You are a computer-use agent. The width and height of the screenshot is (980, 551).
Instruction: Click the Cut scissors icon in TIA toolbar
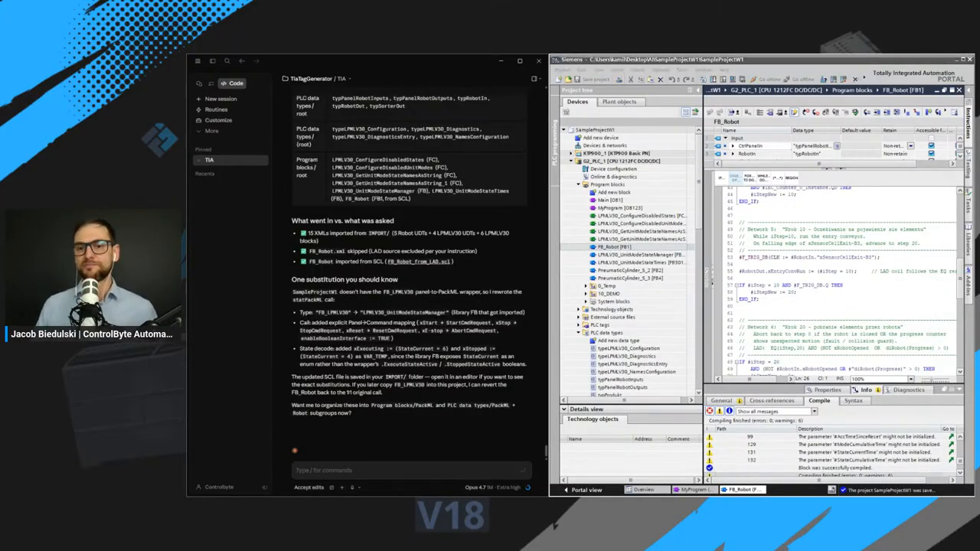(x=630, y=80)
